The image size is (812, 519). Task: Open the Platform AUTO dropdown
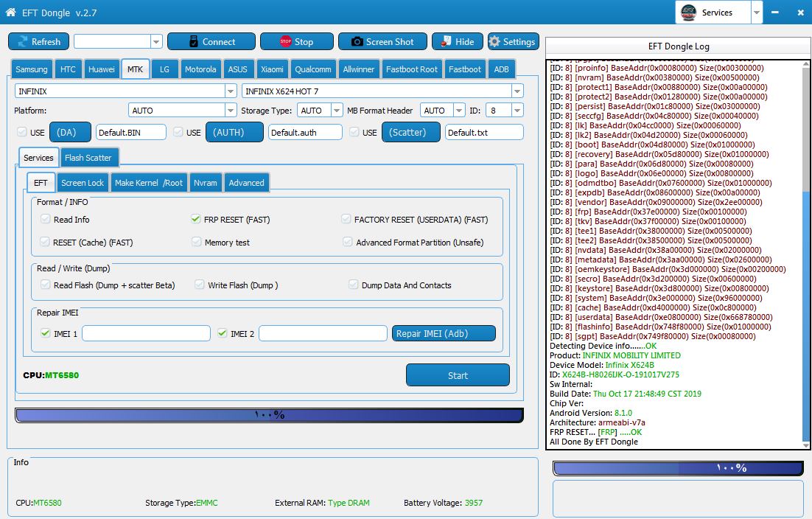click(x=231, y=111)
